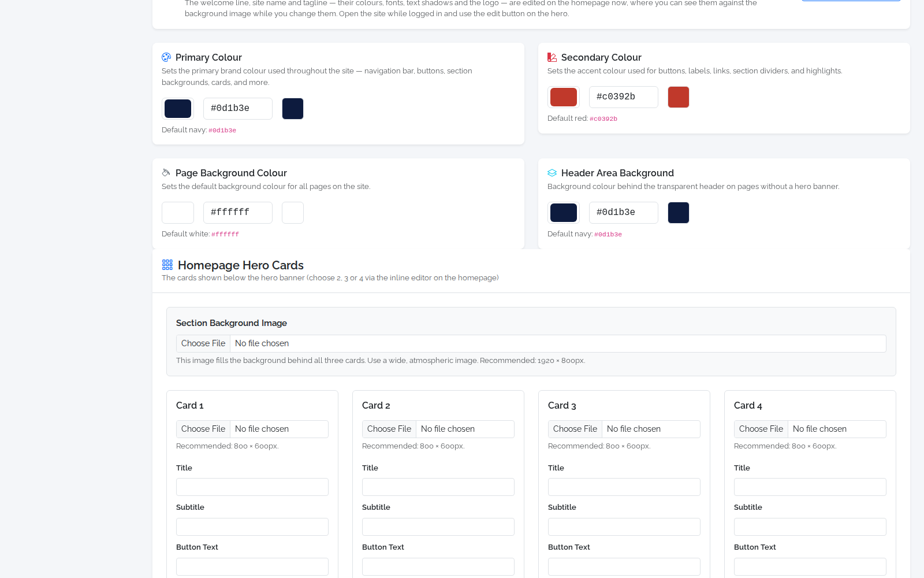The width and height of the screenshot is (924, 578).
Task: Focus the Card 1 Title field
Action: point(252,487)
